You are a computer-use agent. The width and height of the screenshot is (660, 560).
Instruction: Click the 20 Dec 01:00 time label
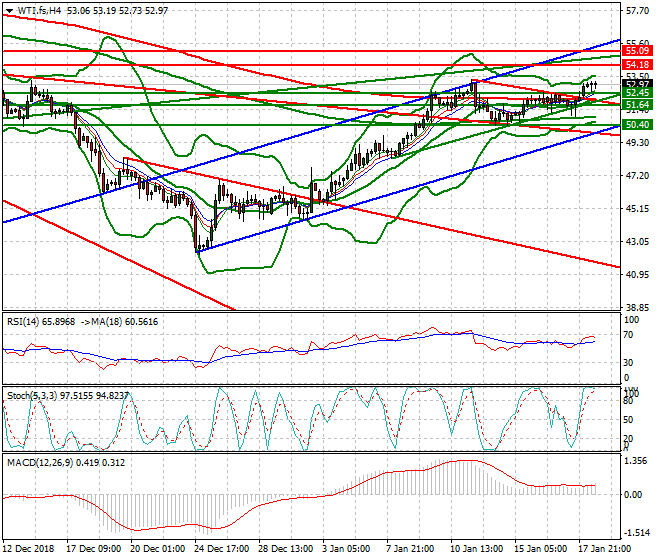coord(157,549)
